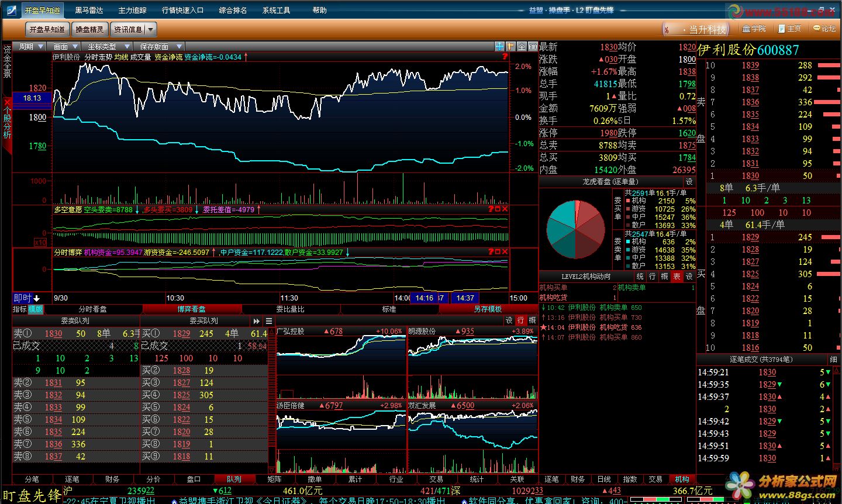This screenshot has width=842, height=504.
Task: Toggle the crosshair cursor icon above chart
Action: coord(499,46)
